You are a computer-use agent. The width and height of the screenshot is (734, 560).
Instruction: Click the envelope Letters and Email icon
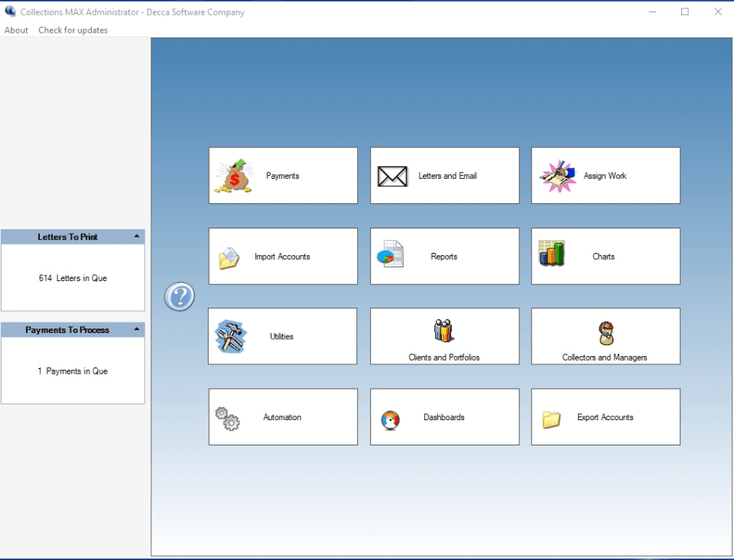click(x=392, y=176)
